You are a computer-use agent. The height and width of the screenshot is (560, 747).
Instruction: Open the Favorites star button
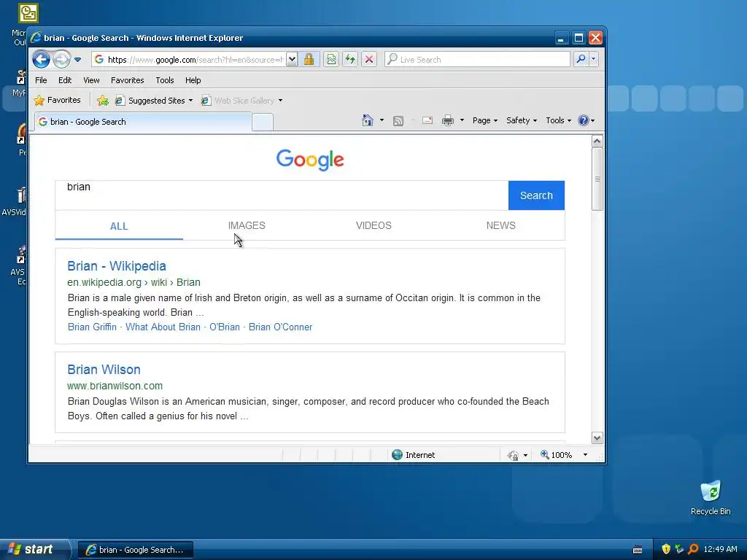click(57, 101)
